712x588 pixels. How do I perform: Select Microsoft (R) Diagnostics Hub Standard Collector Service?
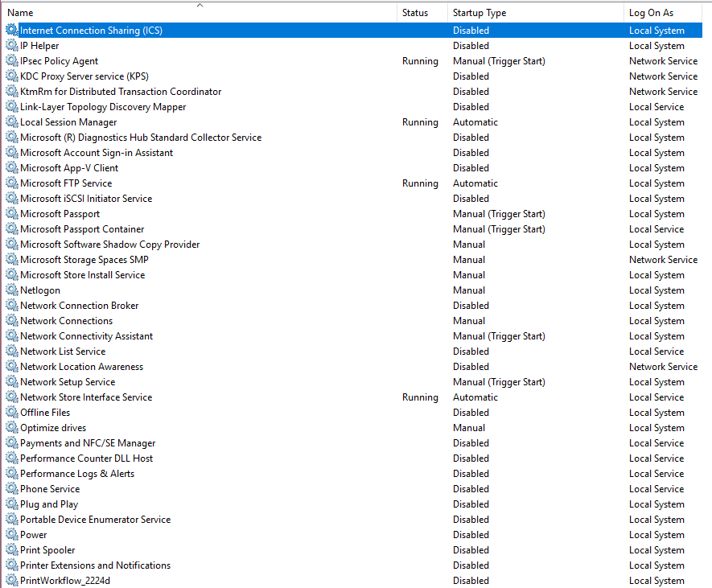click(141, 138)
